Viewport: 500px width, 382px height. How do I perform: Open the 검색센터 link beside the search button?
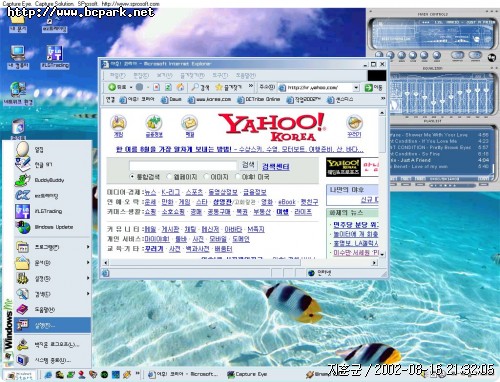[276, 166]
